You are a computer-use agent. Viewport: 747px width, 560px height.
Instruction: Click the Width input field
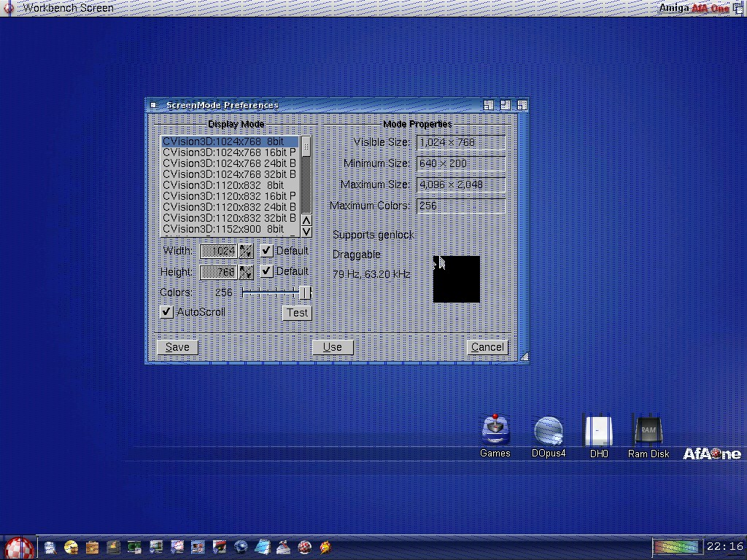219,251
